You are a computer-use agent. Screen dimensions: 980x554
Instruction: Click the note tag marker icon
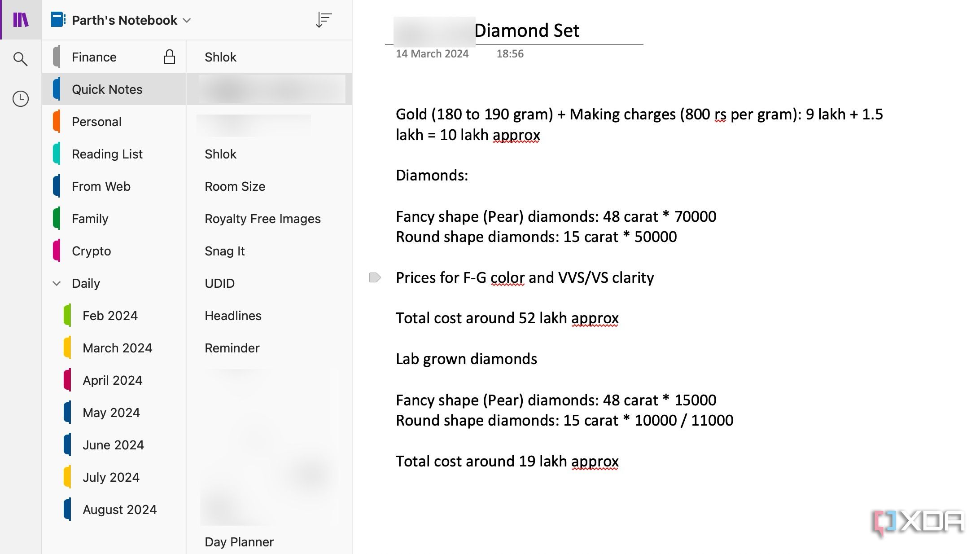tap(375, 277)
